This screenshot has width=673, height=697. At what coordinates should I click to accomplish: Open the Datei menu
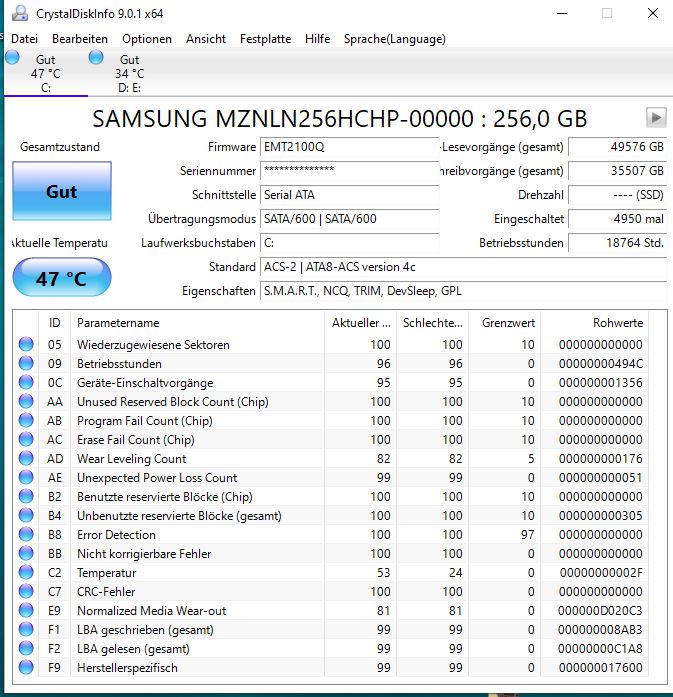24,39
